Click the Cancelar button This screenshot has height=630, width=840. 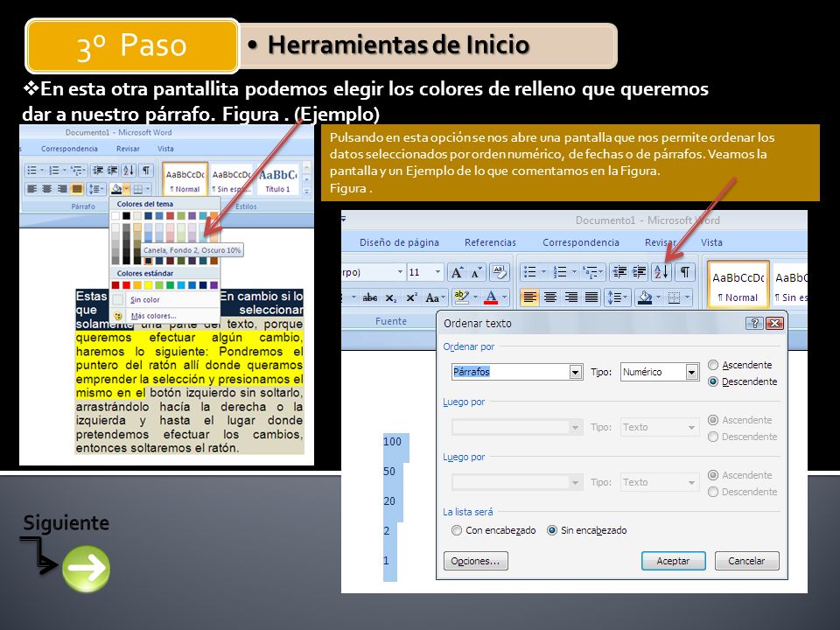point(746,561)
